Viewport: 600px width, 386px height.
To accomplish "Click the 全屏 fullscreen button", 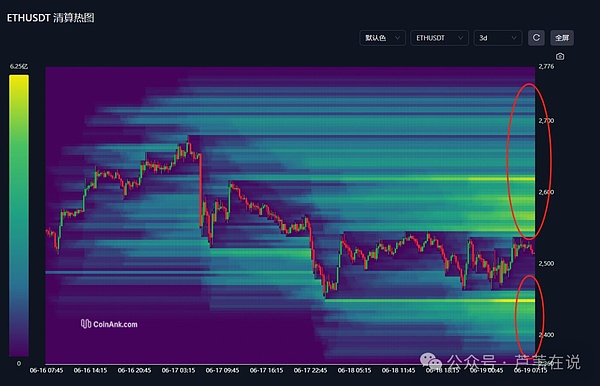I will click(562, 38).
